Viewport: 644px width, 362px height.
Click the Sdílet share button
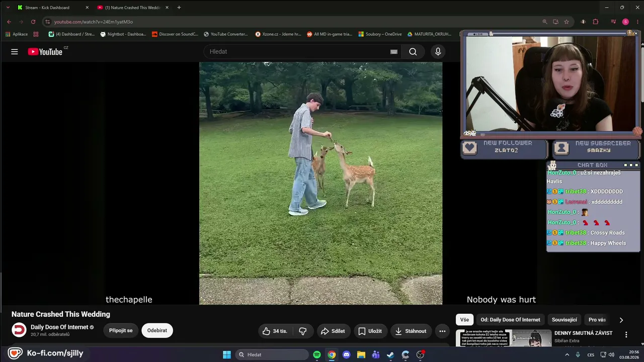(x=333, y=331)
